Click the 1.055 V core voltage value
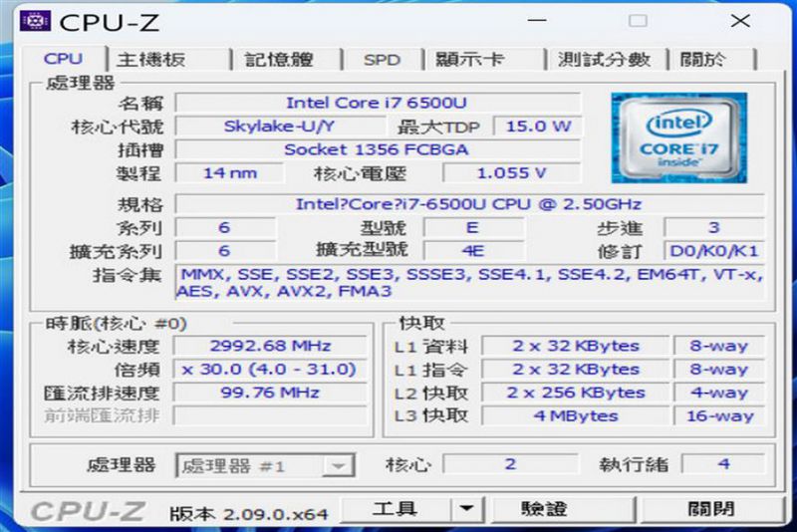 511,173
